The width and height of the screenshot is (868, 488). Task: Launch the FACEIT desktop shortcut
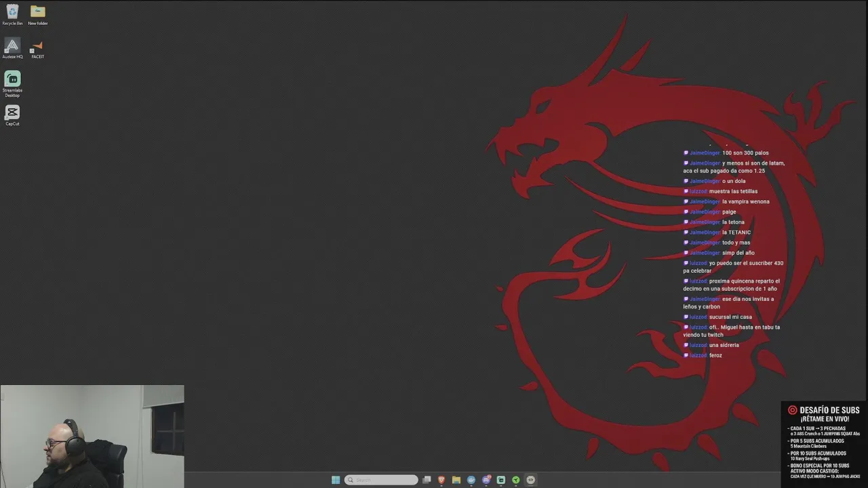(x=38, y=48)
